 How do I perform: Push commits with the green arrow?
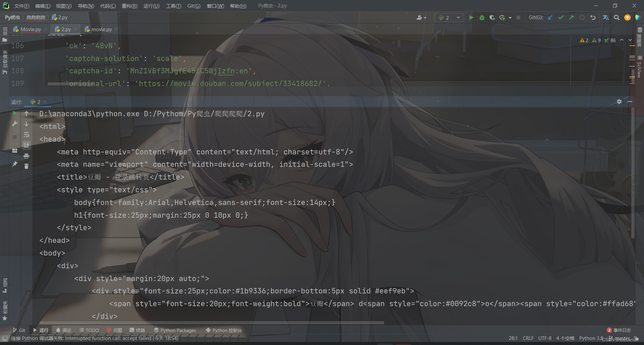pos(571,17)
